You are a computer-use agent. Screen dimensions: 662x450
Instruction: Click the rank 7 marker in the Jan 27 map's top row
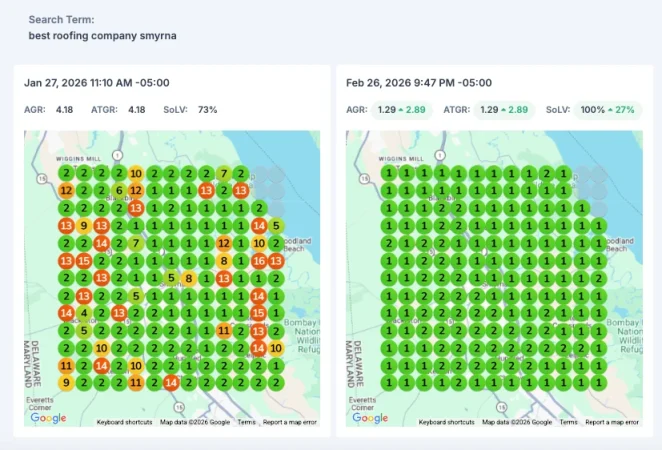[224, 173]
